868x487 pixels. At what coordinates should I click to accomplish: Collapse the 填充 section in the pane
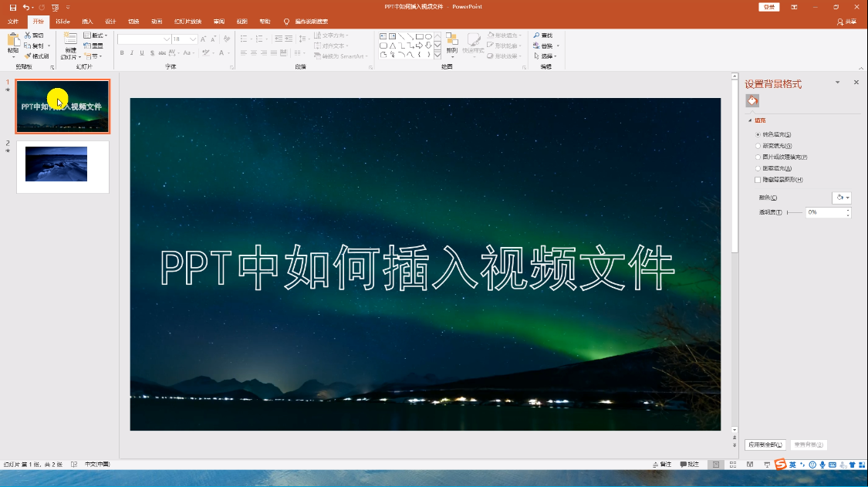[751, 120]
